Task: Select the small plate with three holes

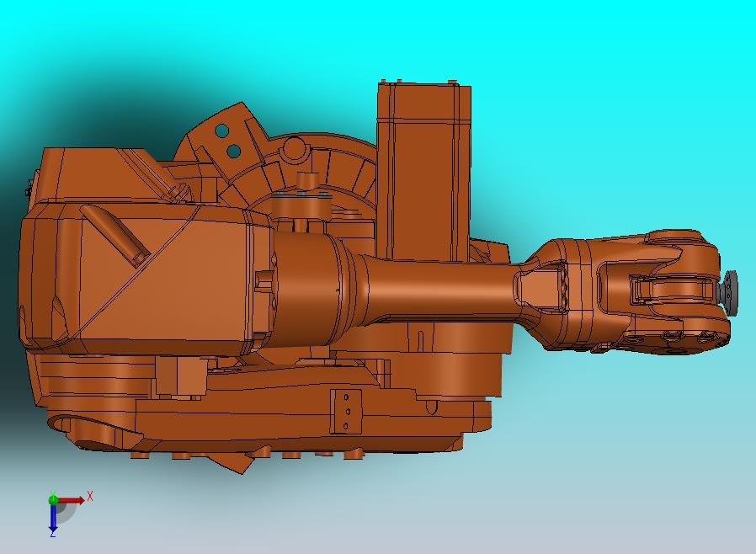Action: [346, 411]
